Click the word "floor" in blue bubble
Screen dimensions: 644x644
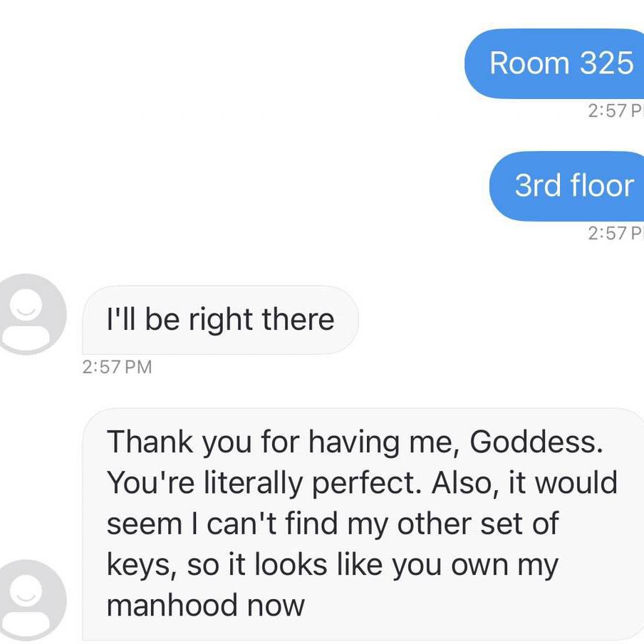click(x=603, y=185)
